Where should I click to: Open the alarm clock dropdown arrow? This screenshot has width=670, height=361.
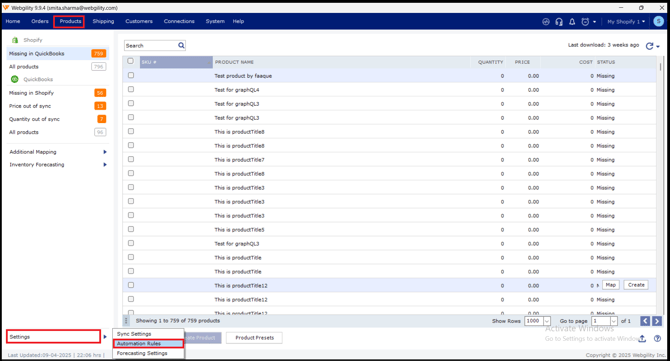(594, 22)
